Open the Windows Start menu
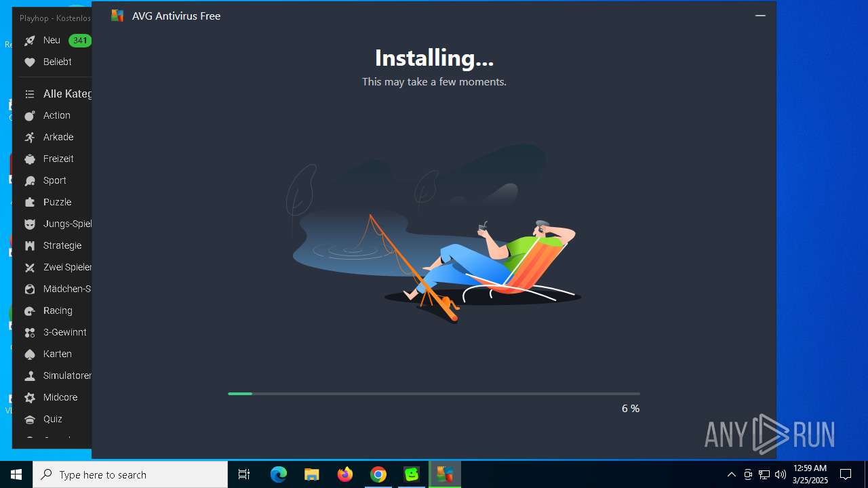 tap(16, 474)
